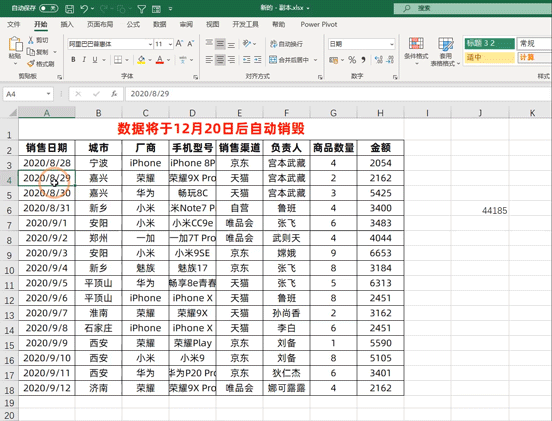Toggle Top Align
Viewport: 552px width, 421px height.
click(209, 44)
